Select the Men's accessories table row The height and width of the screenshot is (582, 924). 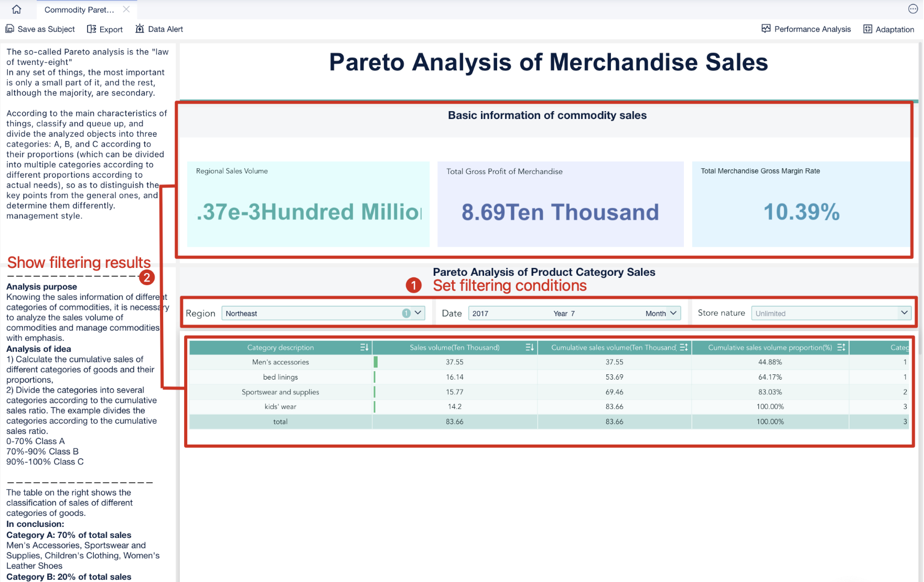point(281,362)
